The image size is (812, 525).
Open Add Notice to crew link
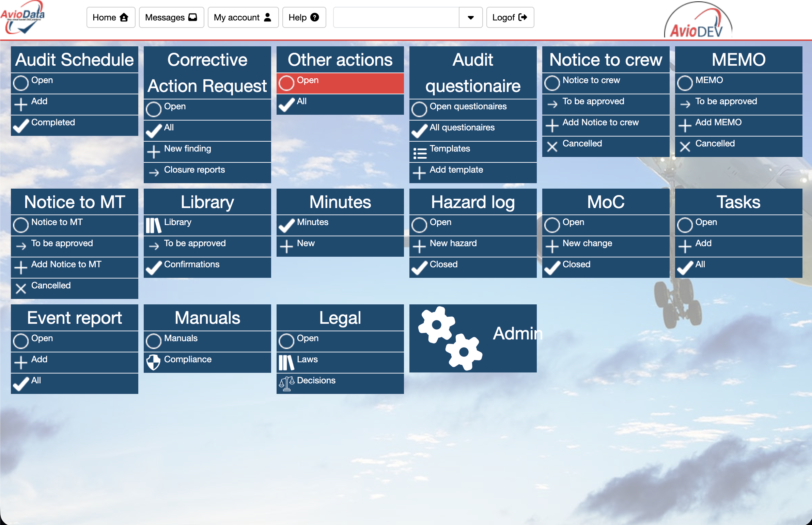pyautogui.click(x=600, y=122)
